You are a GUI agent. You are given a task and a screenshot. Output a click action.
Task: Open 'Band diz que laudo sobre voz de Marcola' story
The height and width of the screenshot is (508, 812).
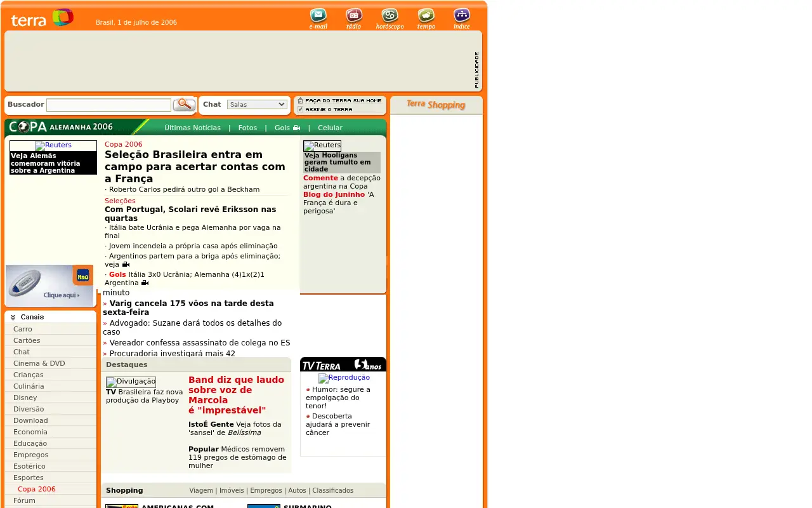click(x=236, y=395)
